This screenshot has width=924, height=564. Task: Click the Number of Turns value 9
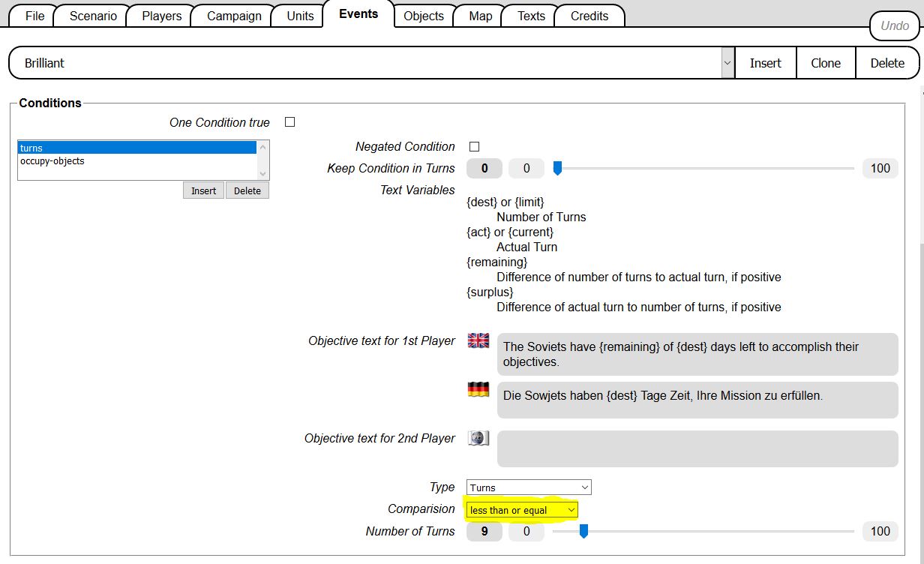[484, 531]
